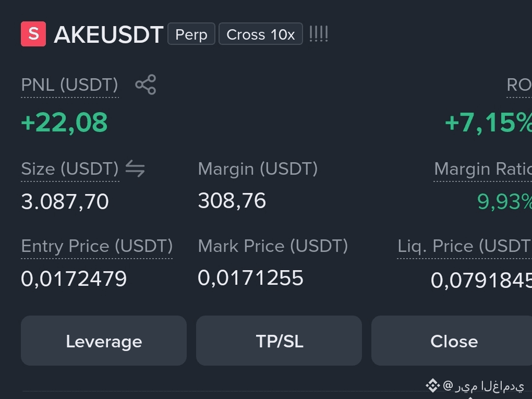Image resolution: width=532 pixels, height=399 pixels.
Task: Tap the ROI label
Action: [x=519, y=85]
